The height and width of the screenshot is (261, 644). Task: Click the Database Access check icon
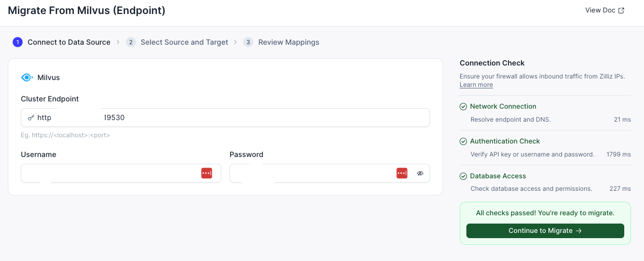(x=463, y=176)
